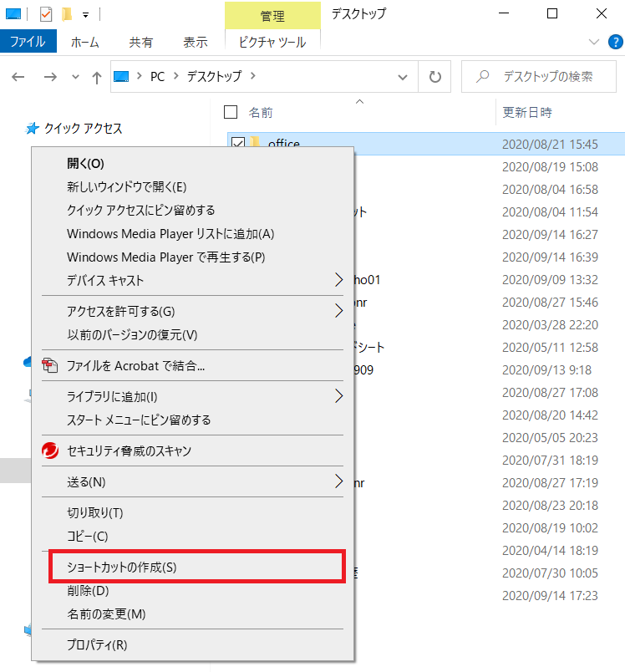625x672 pixels.
Task: Go up one level with the up arrow
Action: pos(97,77)
